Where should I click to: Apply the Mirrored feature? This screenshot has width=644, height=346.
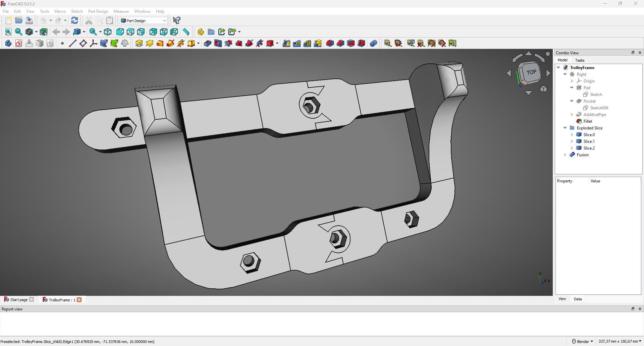click(286, 43)
